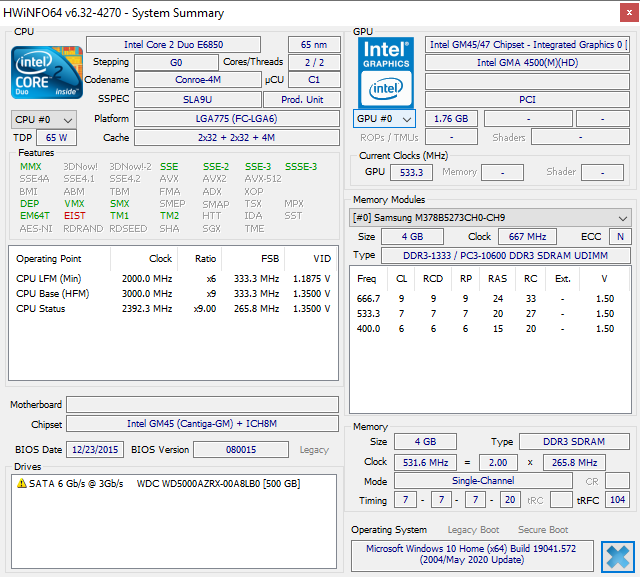Click the Single-Channel mode field
This screenshot has width=640, height=577.
[483, 481]
